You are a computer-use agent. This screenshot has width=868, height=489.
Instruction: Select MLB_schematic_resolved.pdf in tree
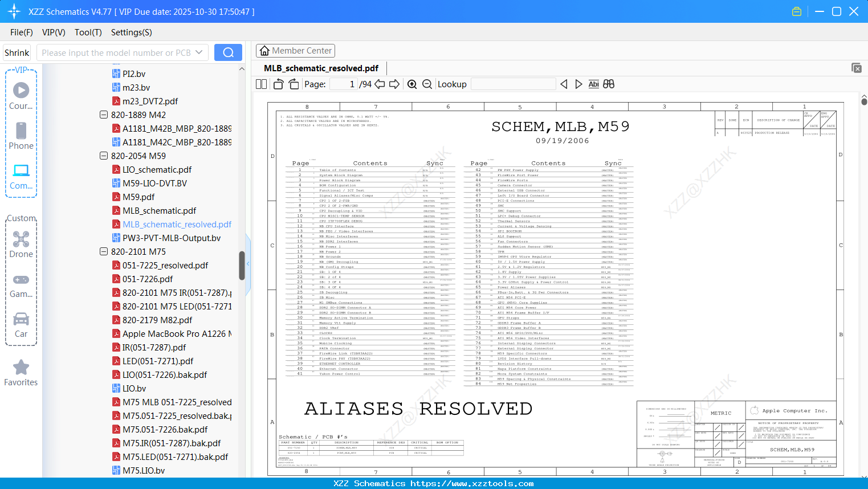pyautogui.click(x=177, y=224)
